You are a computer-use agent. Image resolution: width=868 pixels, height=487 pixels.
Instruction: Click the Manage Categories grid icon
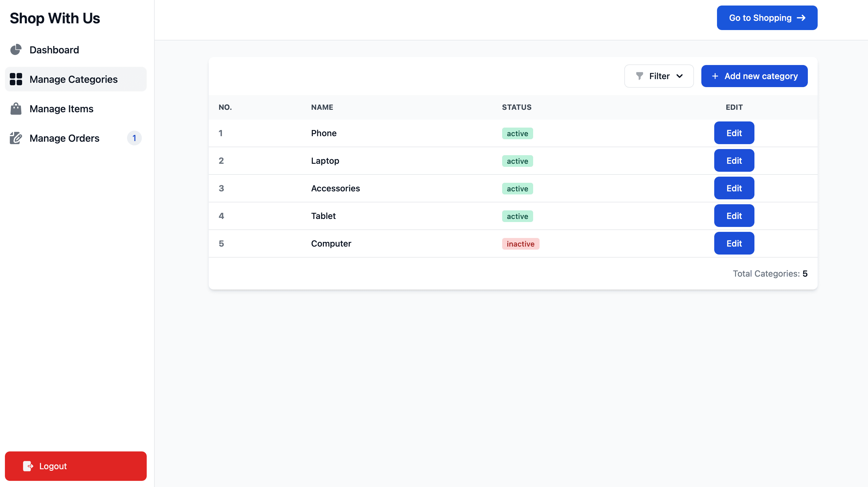point(16,79)
